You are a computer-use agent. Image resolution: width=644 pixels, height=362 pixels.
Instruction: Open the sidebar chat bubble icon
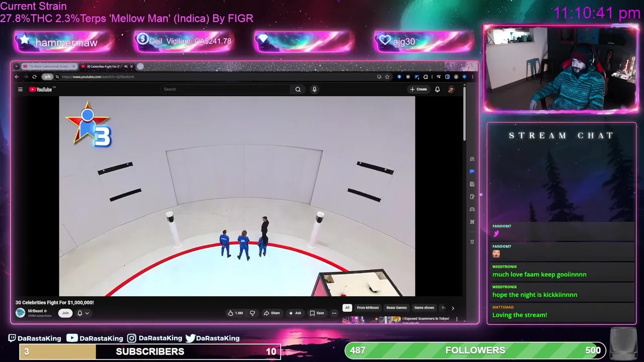coord(472,171)
